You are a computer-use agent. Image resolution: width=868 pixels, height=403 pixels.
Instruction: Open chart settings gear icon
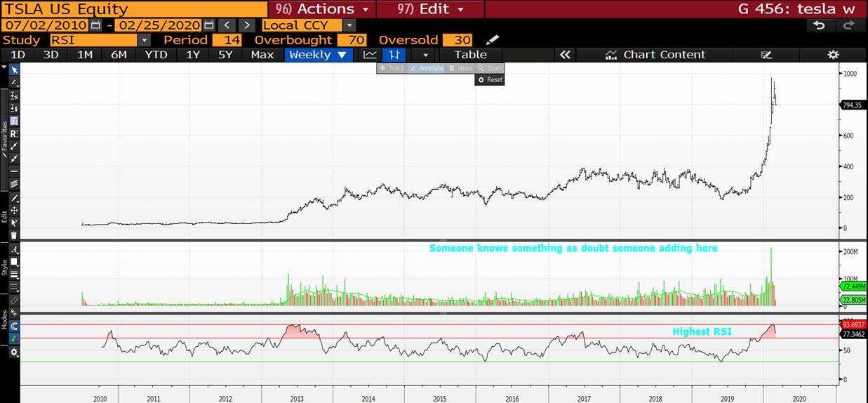pos(833,55)
